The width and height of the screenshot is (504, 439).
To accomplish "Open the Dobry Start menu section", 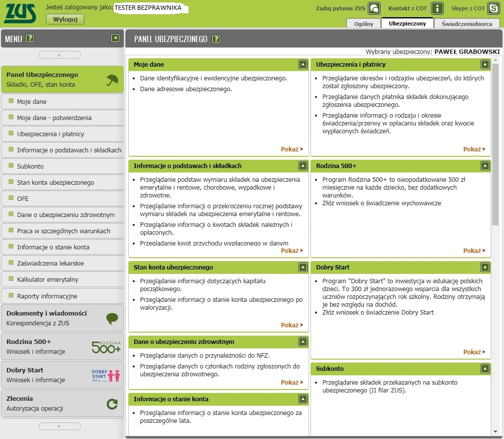I will coord(63,375).
